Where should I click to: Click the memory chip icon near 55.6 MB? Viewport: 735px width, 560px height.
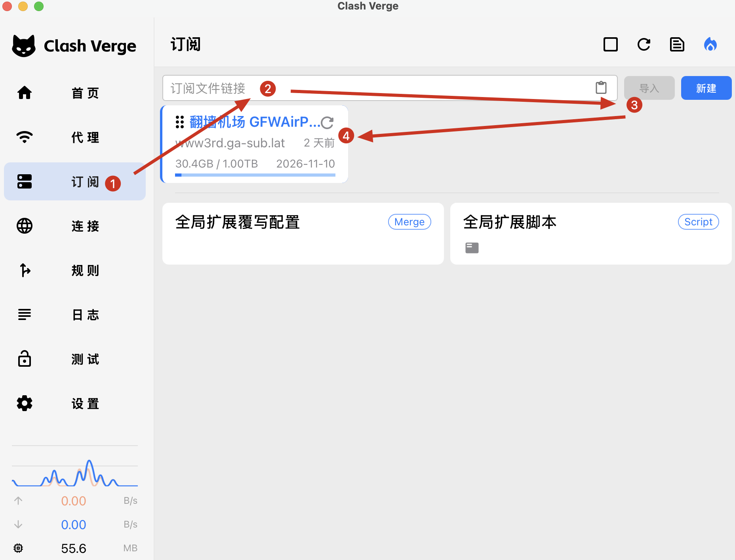[18, 548]
